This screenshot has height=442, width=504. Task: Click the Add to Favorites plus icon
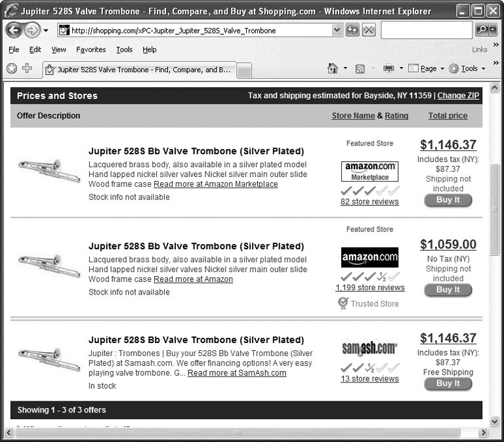(27, 68)
